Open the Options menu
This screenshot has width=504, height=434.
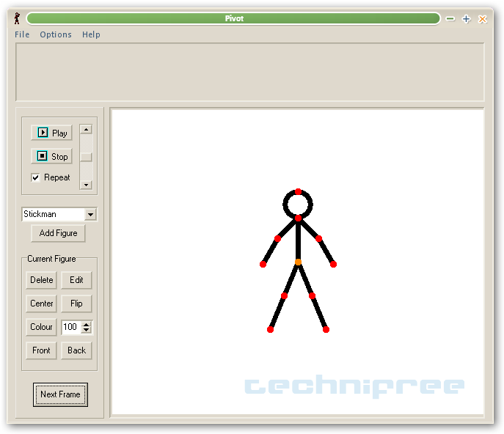point(56,34)
